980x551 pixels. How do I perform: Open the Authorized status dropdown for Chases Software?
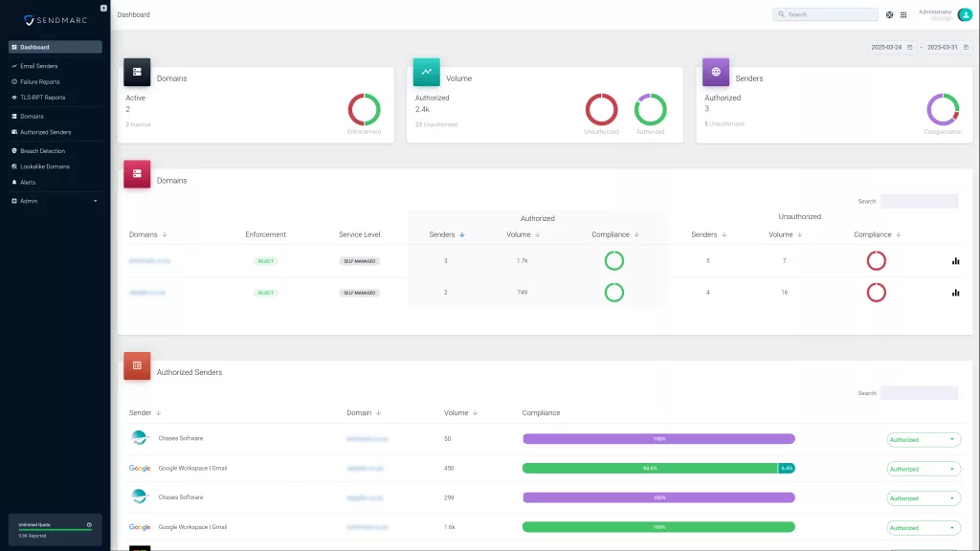[x=922, y=439]
